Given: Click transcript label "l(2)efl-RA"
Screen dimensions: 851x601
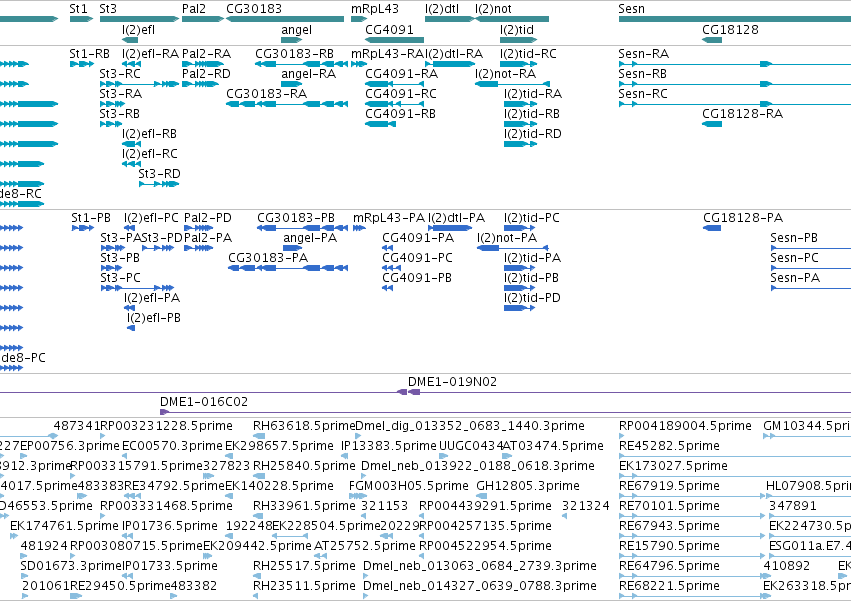Looking at the screenshot, I should coord(150,54).
